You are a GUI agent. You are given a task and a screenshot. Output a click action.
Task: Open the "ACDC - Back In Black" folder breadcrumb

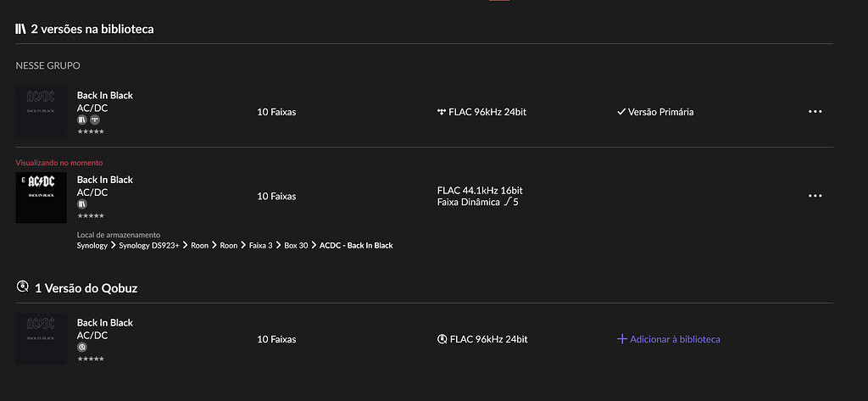click(356, 246)
